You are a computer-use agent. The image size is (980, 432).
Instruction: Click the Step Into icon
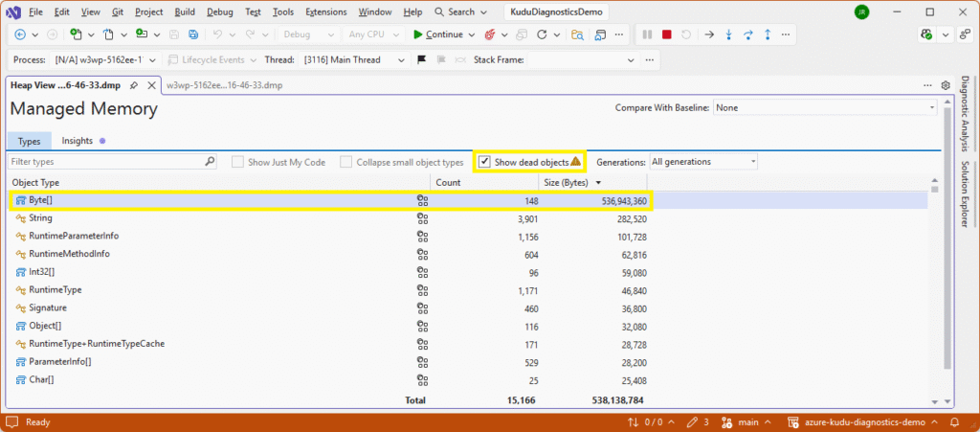click(x=728, y=35)
